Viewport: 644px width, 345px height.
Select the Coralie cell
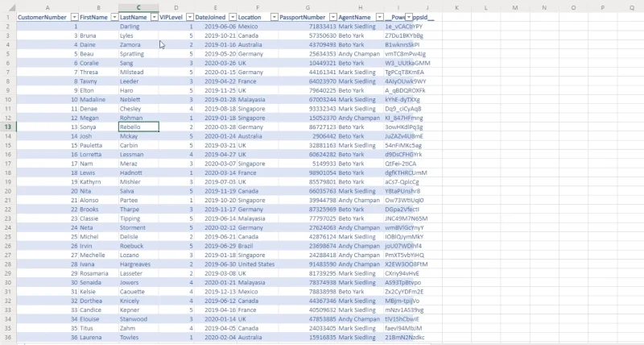(x=98, y=63)
